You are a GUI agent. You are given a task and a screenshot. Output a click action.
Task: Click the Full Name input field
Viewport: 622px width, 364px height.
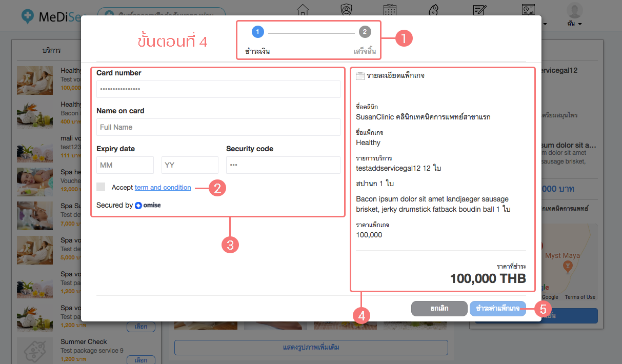pyautogui.click(x=218, y=127)
